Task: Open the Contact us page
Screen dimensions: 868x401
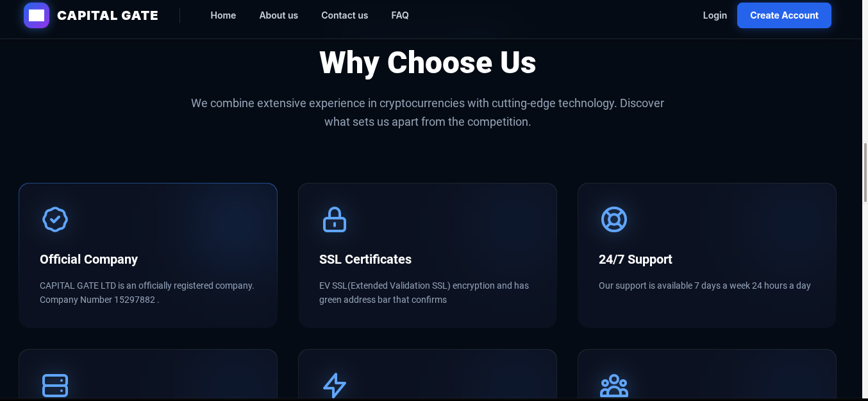Action: 344,15
